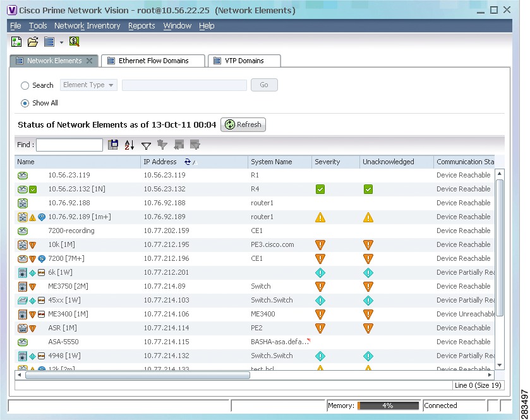Click the vertical scrollbar down arrow
530x420 pixels.
point(499,365)
